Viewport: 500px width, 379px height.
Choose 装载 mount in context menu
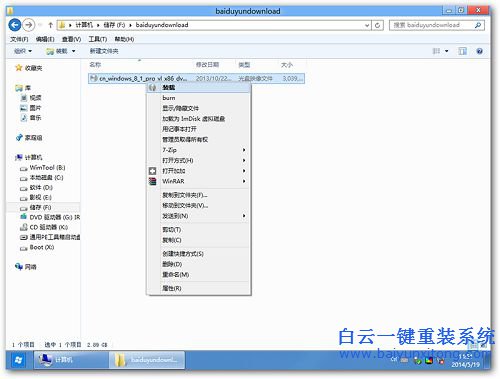[199, 87]
